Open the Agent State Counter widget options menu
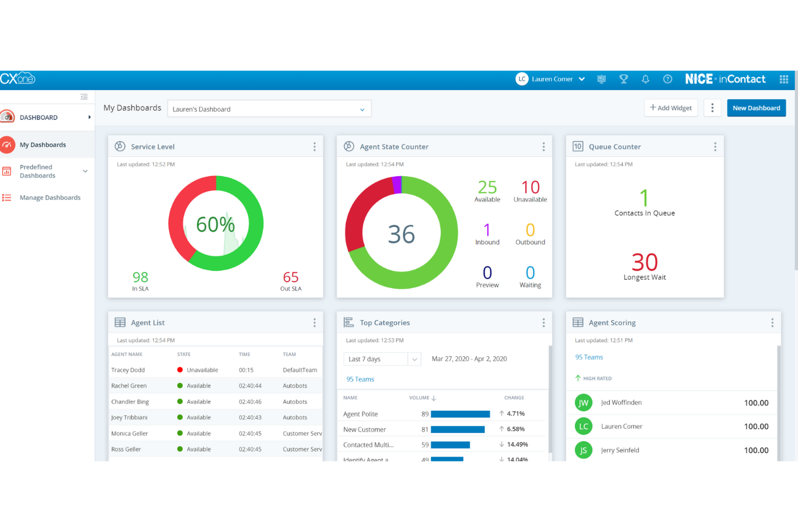798x532 pixels. pos(544,146)
